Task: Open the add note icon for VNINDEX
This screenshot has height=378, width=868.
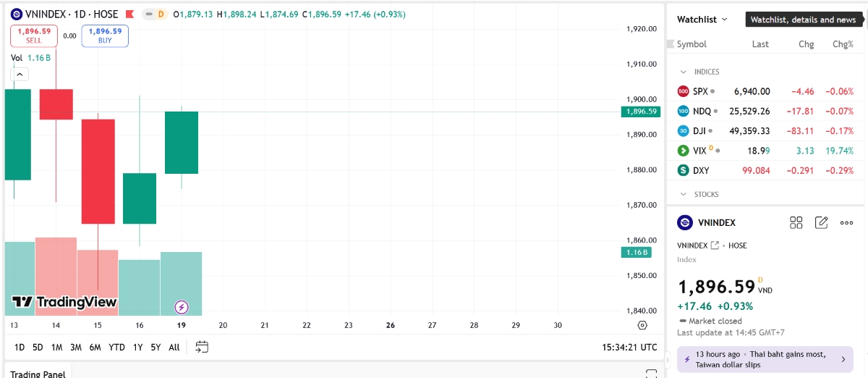Action: [821, 222]
